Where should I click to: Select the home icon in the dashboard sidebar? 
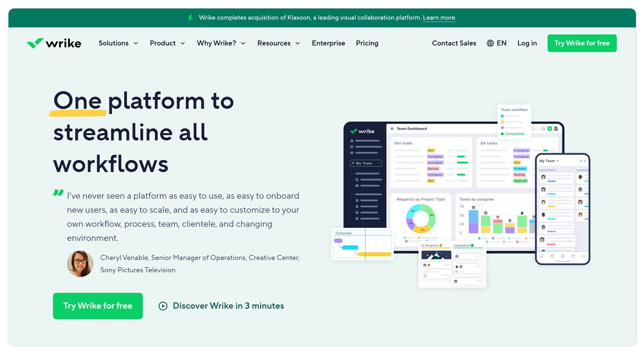coord(352,141)
